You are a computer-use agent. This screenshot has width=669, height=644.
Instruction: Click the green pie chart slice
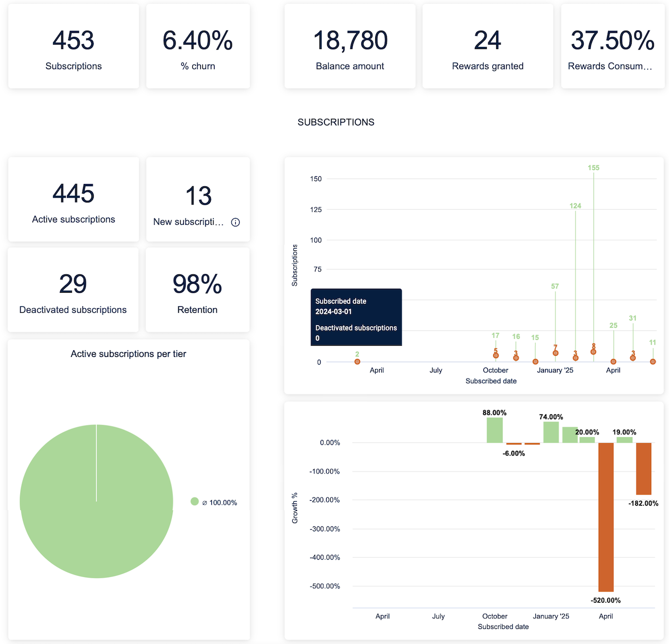tap(96, 501)
